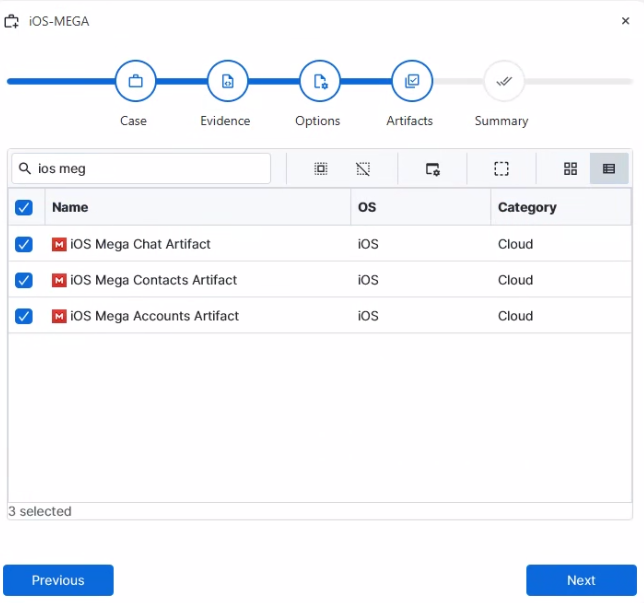Image resolution: width=644 pixels, height=603 pixels.
Task: Switch to grid view layout
Action: pos(570,168)
